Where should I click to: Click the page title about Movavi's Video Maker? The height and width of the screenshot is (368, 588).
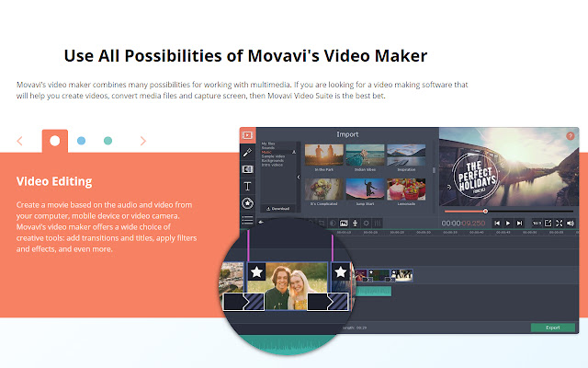coord(245,56)
